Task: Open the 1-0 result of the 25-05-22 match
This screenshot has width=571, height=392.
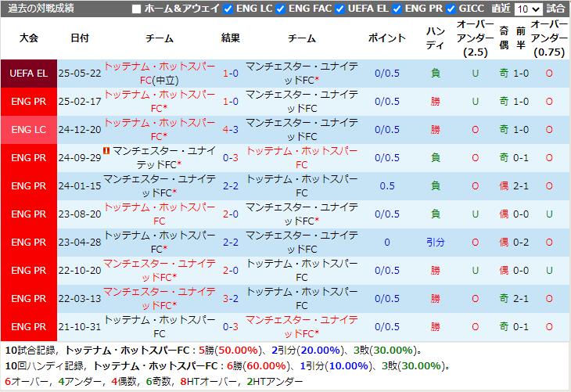Action: (231, 74)
